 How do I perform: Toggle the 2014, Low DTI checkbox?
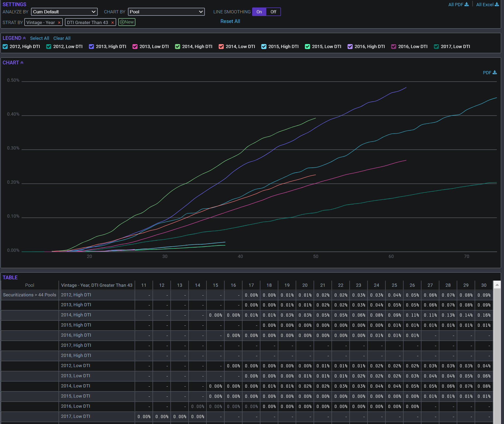pos(221,46)
